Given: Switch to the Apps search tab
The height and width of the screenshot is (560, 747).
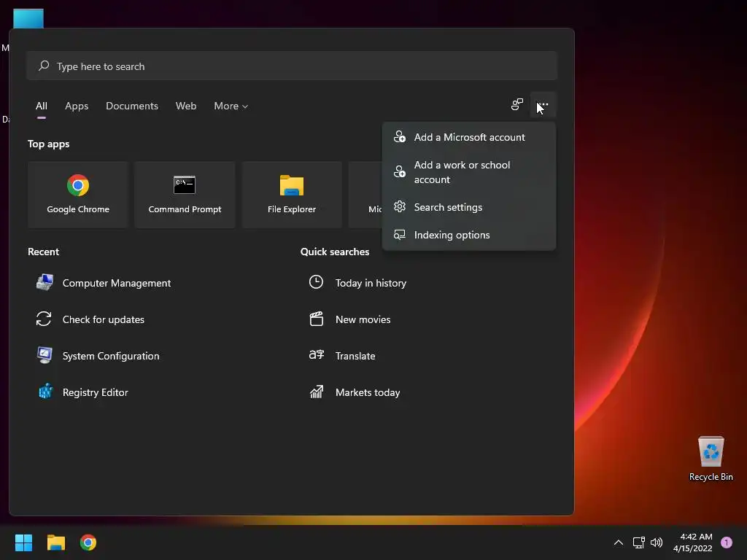Looking at the screenshot, I should [x=77, y=106].
